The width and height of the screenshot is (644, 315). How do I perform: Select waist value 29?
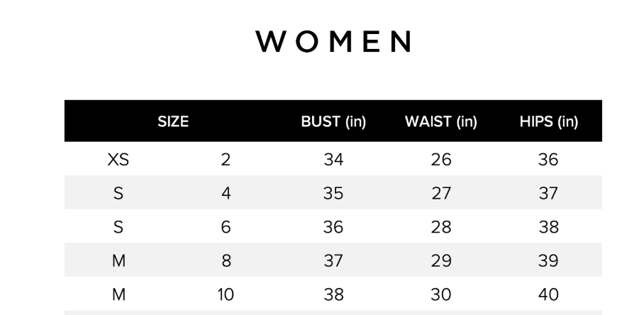click(x=440, y=260)
